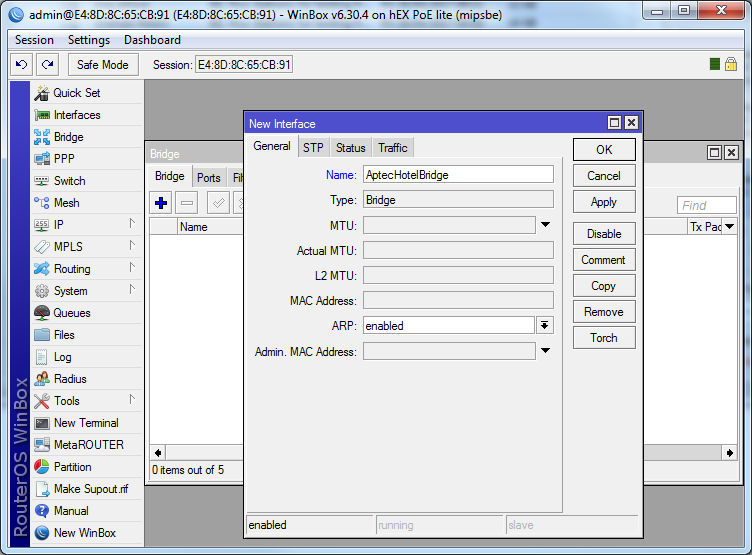Viewport: 752px width, 555px height.
Task: Open the Settings menu
Action: click(89, 40)
